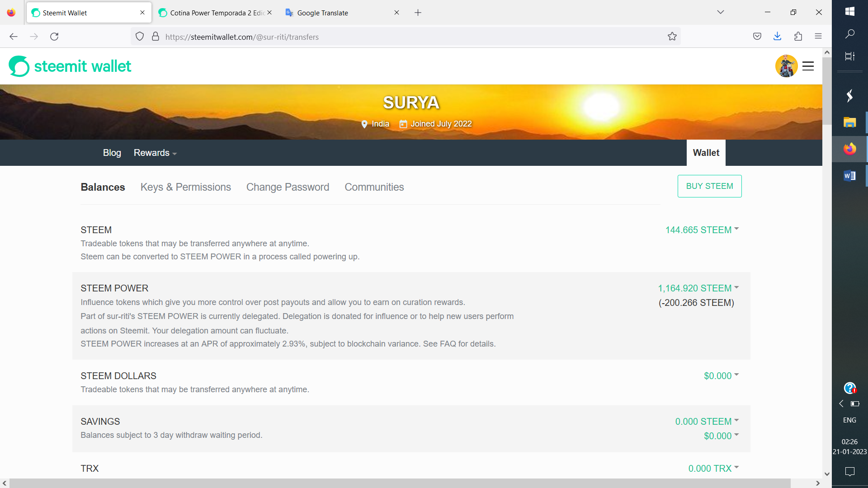Open the Firefox downloads panel
This screenshot has width=868, height=488.
point(778,37)
